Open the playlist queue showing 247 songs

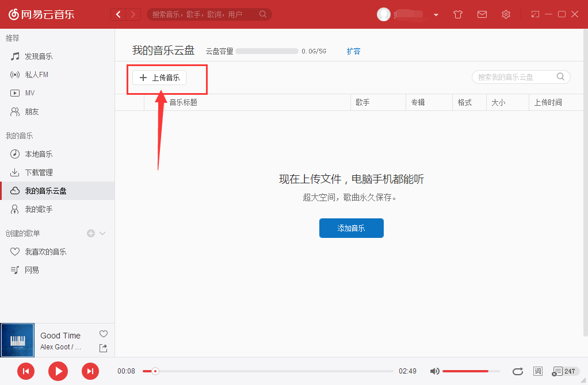pyautogui.click(x=561, y=371)
